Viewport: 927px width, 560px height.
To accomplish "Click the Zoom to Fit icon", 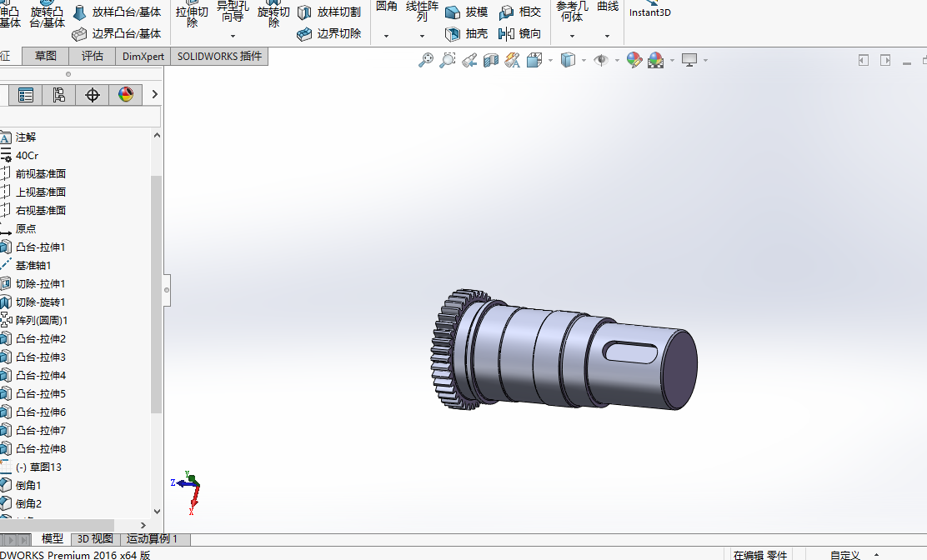I will click(426, 60).
